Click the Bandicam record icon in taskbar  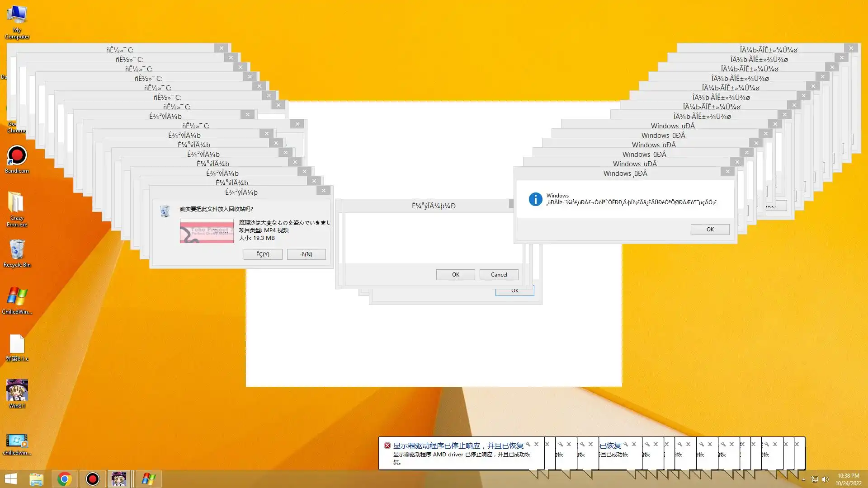92,479
